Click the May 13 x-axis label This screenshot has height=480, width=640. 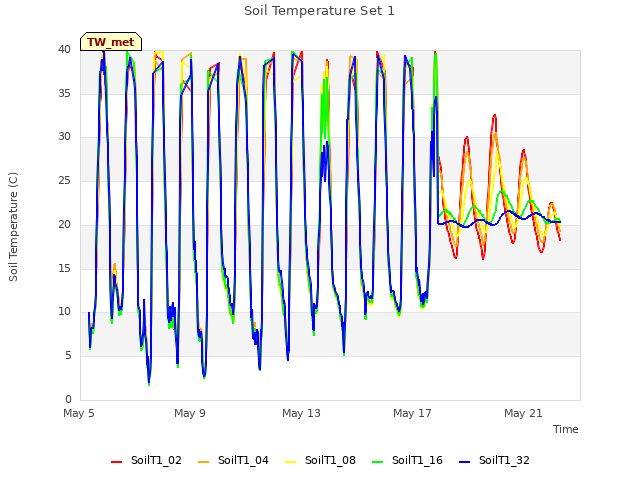click(x=301, y=413)
